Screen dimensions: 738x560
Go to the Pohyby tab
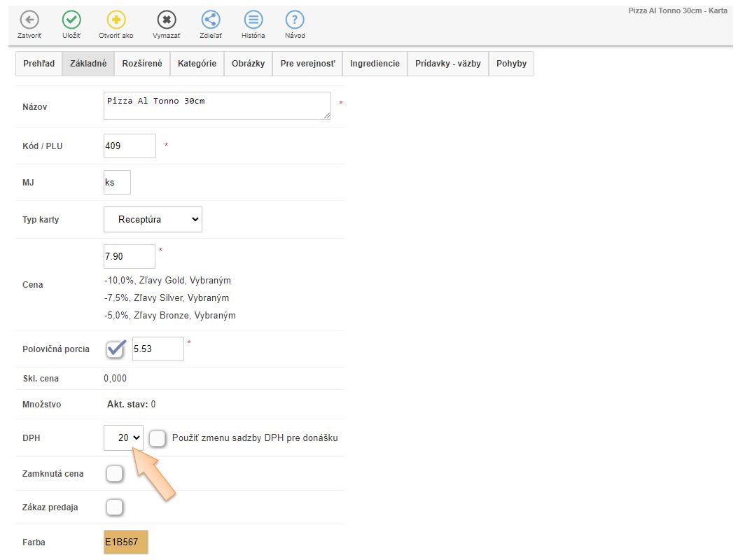point(511,64)
